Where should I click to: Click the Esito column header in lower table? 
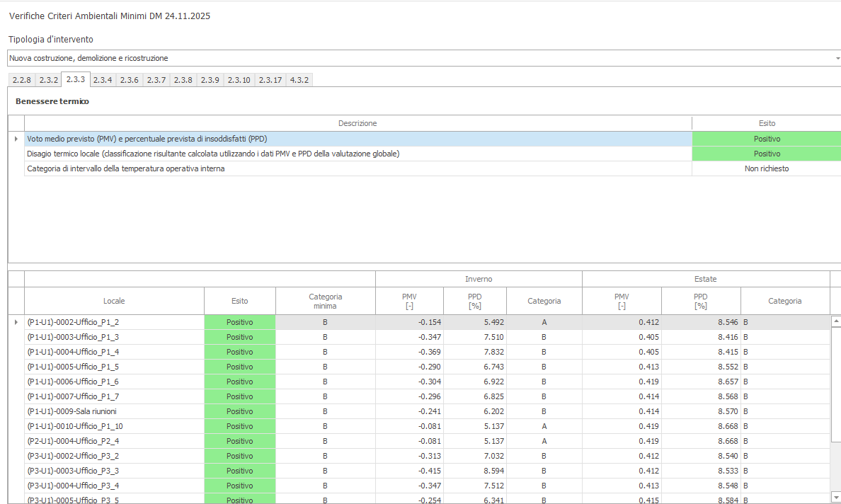(239, 301)
